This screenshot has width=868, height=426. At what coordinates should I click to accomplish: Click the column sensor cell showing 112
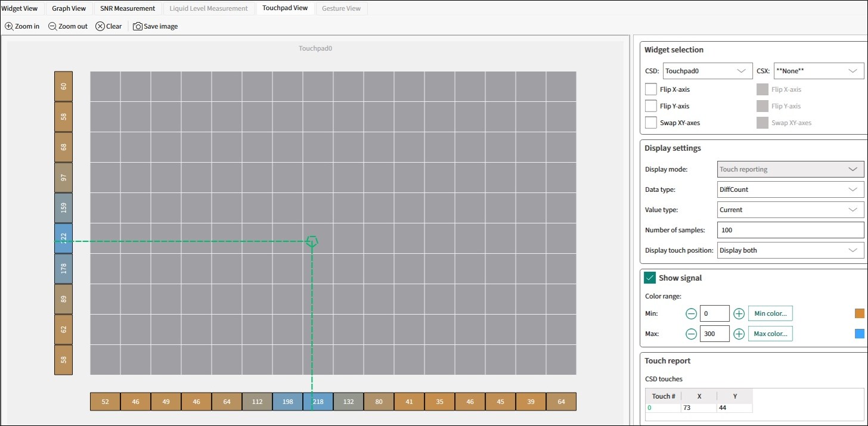(x=257, y=402)
